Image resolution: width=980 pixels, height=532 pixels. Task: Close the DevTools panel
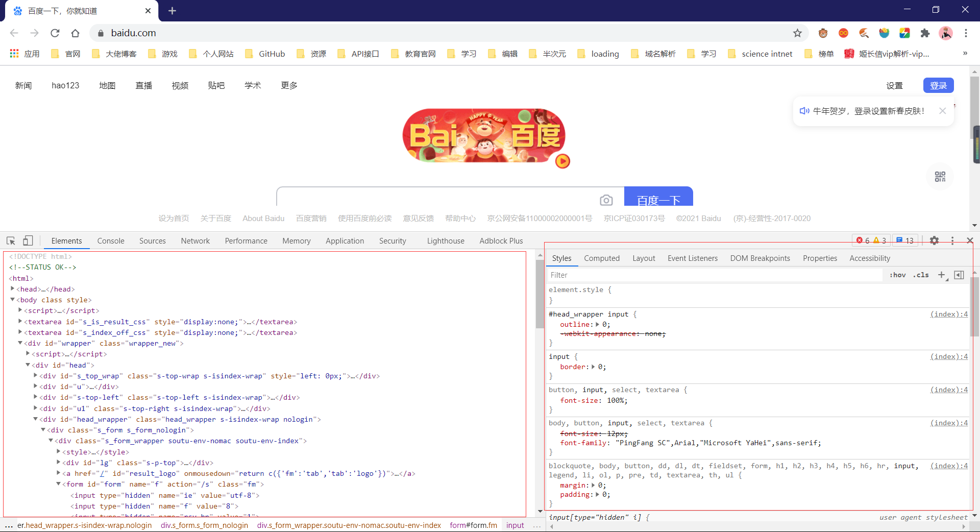point(970,240)
